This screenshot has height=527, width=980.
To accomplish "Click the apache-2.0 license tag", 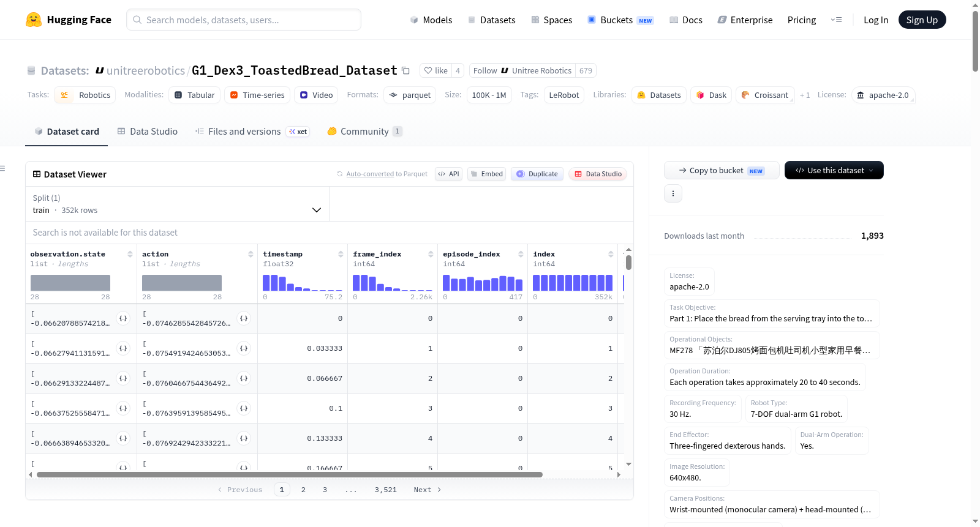I will [x=883, y=95].
